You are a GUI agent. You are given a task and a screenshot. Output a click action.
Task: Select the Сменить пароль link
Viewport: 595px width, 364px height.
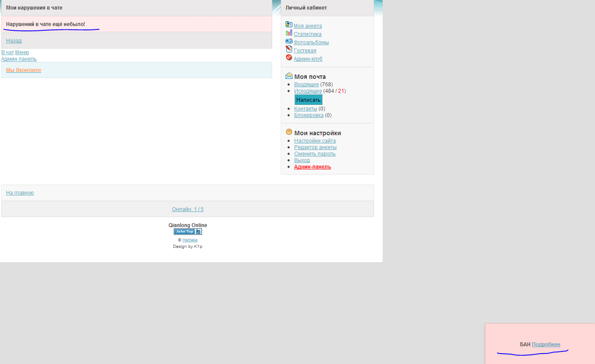[x=315, y=154]
